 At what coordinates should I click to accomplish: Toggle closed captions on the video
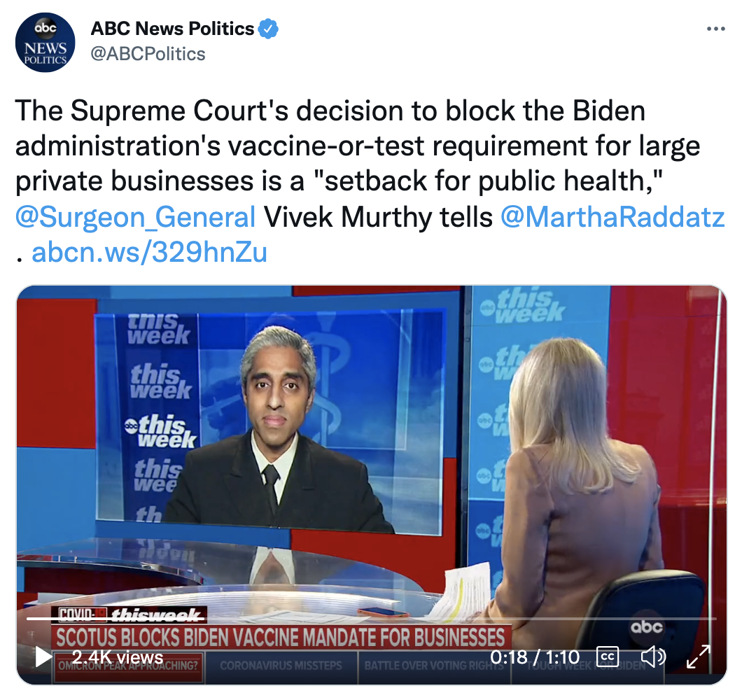608,657
